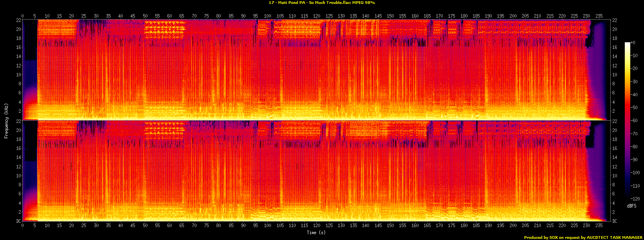Screen dimensions: 644x240
Task: Click the 'Time (s)' axis label
Action: coord(317,233)
